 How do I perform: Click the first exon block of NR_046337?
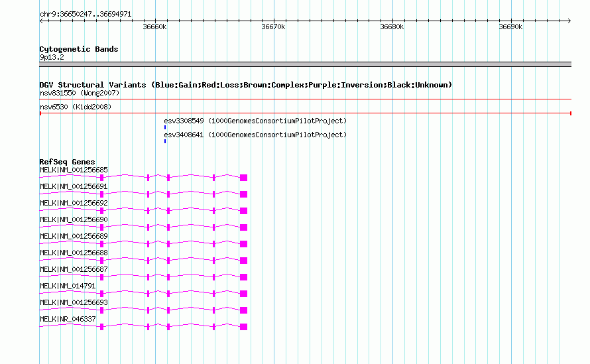click(101, 327)
